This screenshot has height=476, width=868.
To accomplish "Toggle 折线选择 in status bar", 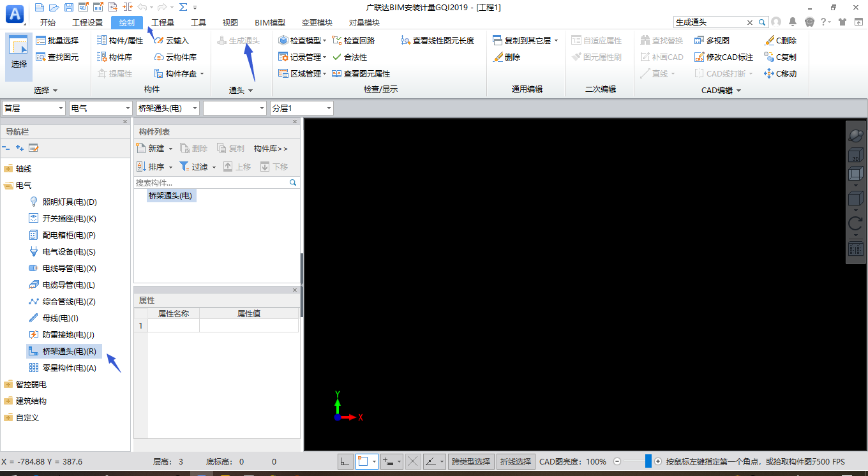I will click(x=515, y=461).
